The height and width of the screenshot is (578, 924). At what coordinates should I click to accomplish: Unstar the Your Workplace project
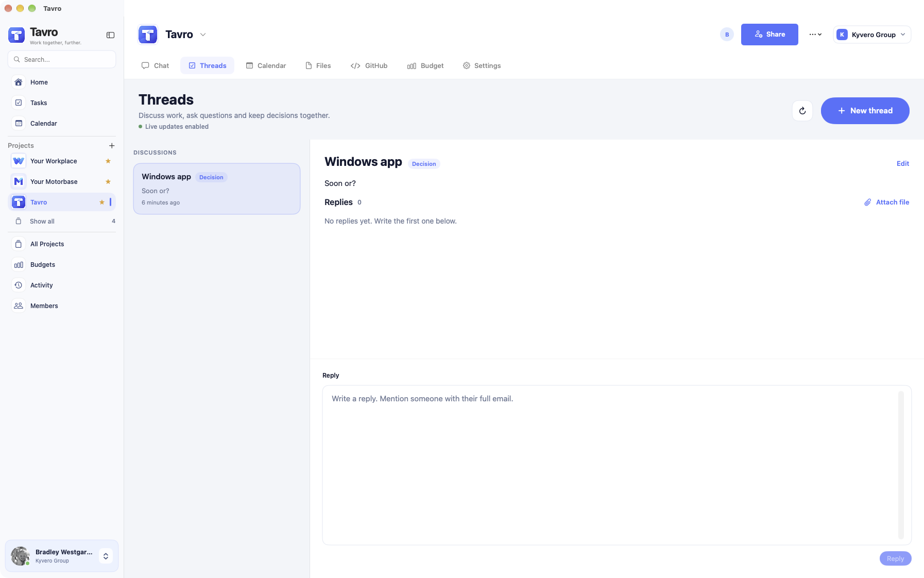tap(108, 161)
